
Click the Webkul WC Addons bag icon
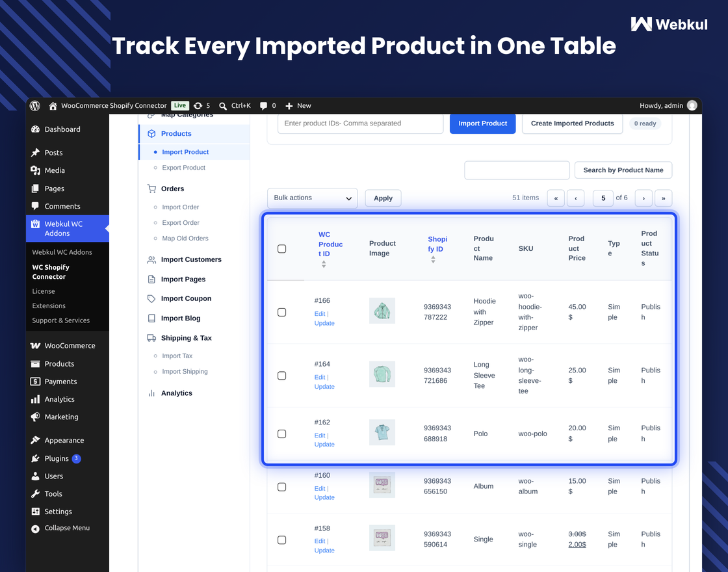(x=35, y=224)
